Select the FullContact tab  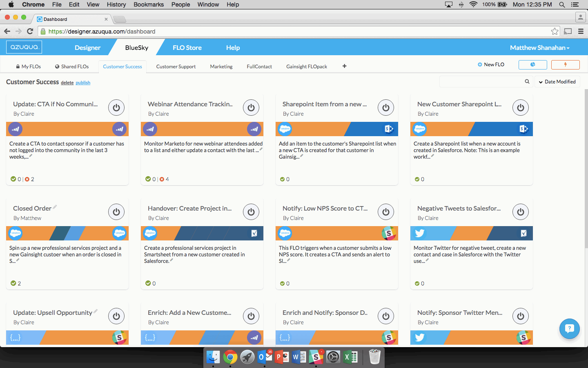(x=259, y=66)
